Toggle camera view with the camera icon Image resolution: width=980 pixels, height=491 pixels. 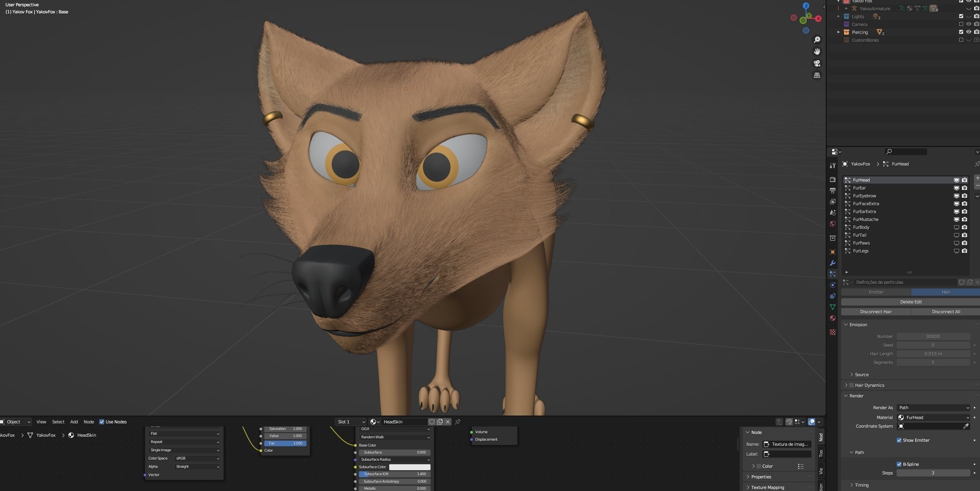tap(817, 63)
